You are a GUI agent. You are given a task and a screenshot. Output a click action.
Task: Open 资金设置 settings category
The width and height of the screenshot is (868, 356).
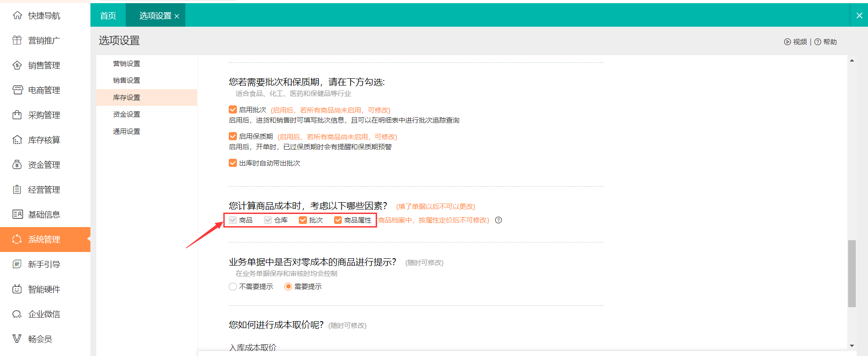point(127,114)
